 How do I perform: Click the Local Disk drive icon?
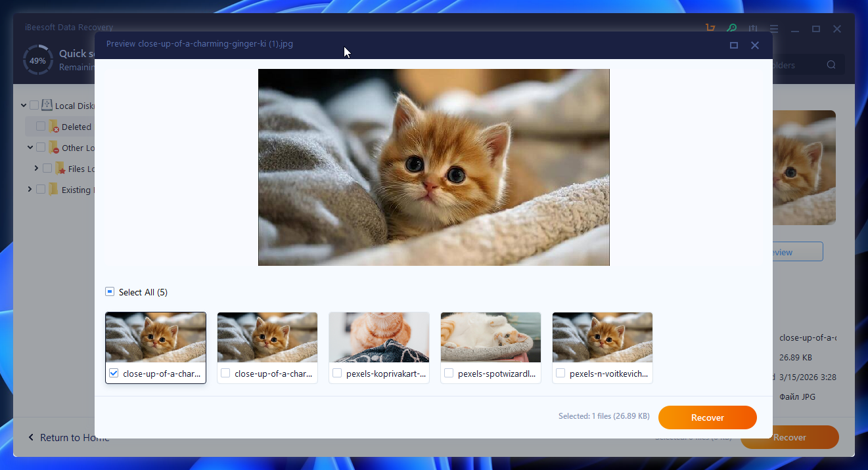point(47,105)
